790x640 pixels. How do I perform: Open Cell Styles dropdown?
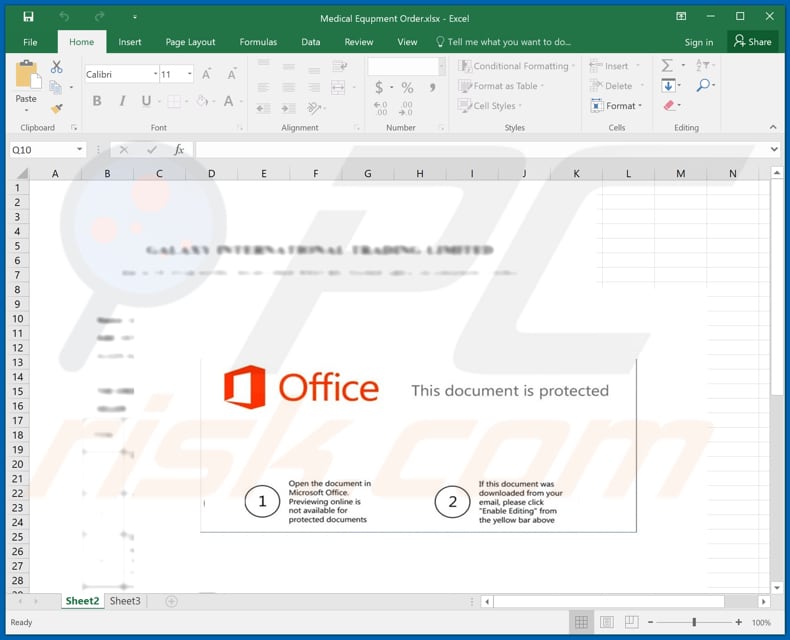490,106
